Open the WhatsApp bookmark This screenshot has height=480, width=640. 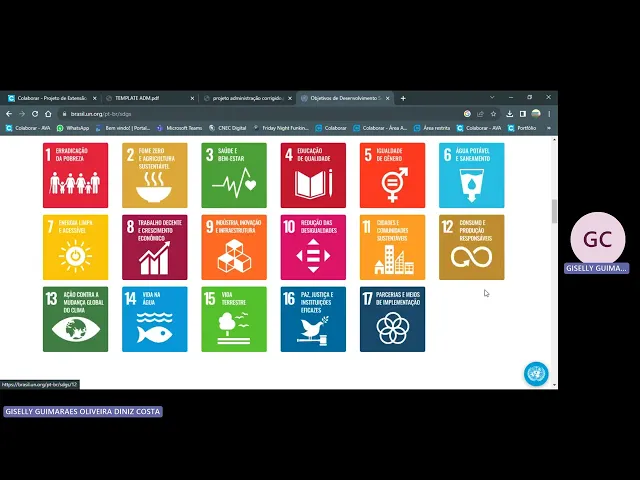pos(73,128)
